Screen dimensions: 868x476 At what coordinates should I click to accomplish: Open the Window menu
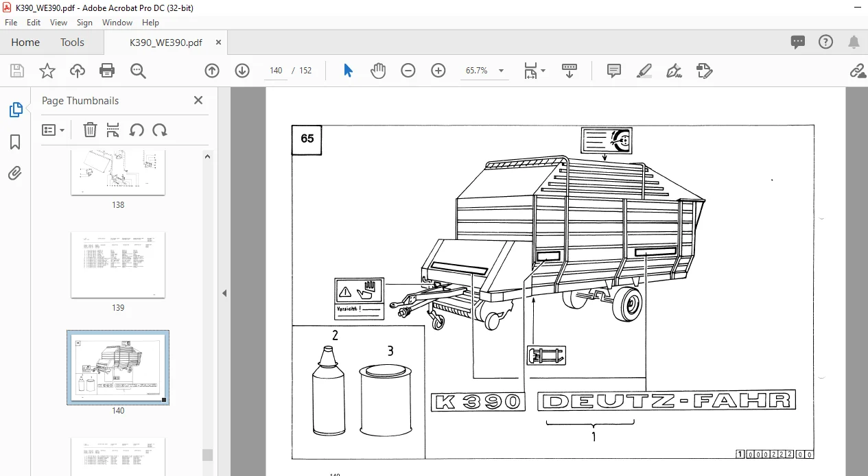[117, 23]
